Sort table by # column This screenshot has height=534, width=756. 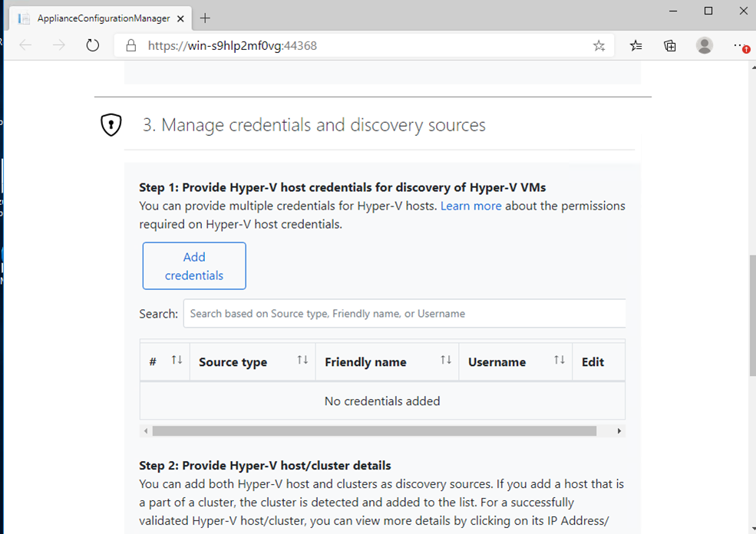coord(177,361)
